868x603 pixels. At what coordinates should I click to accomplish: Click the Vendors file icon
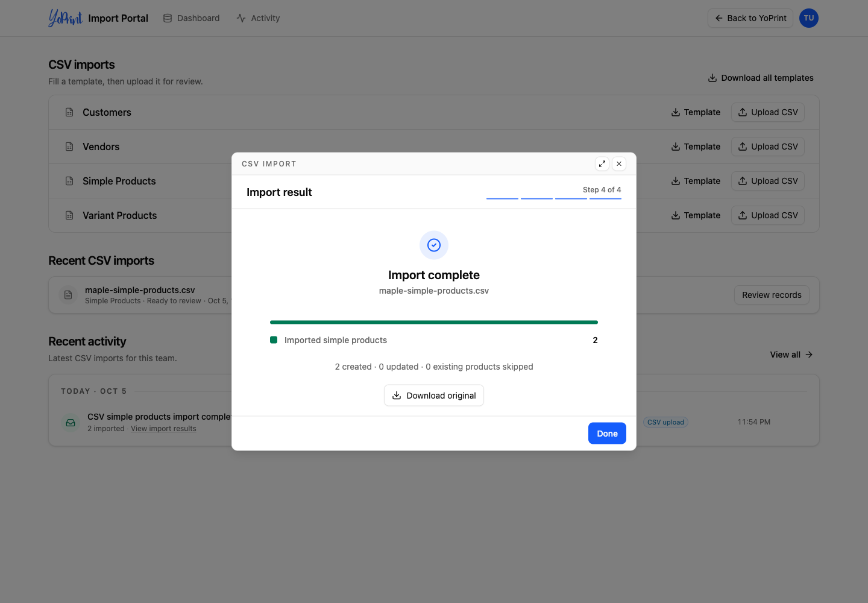69,147
